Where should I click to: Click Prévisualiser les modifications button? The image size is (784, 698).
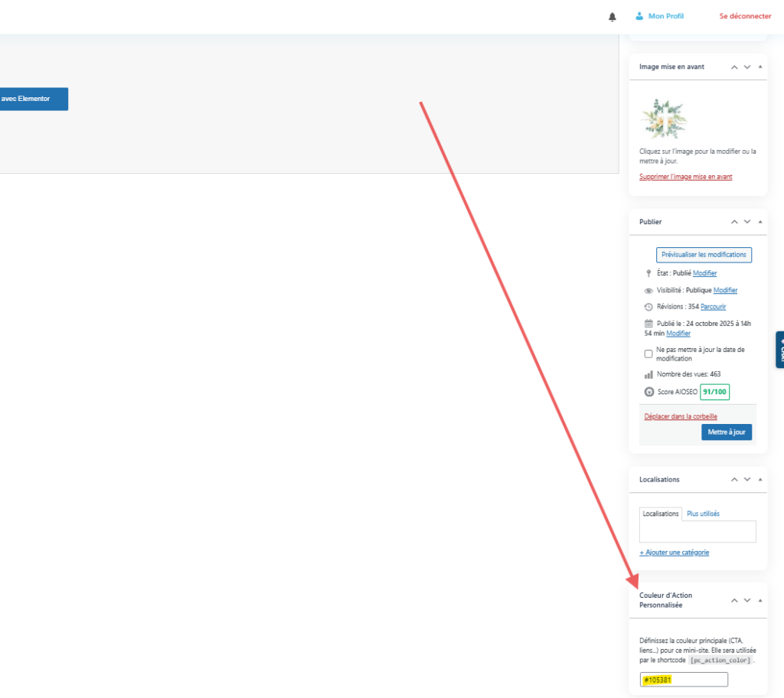point(704,255)
